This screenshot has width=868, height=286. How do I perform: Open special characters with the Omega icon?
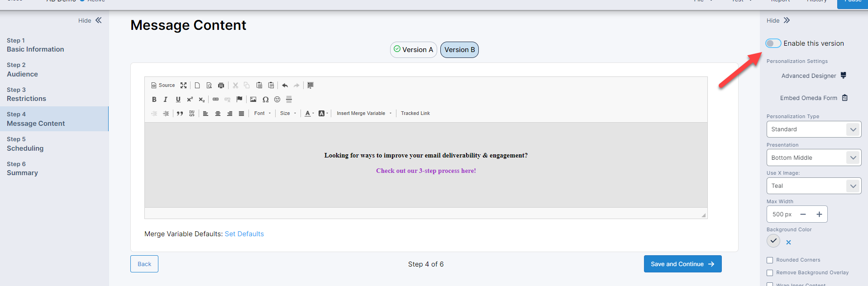coord(266,100)
